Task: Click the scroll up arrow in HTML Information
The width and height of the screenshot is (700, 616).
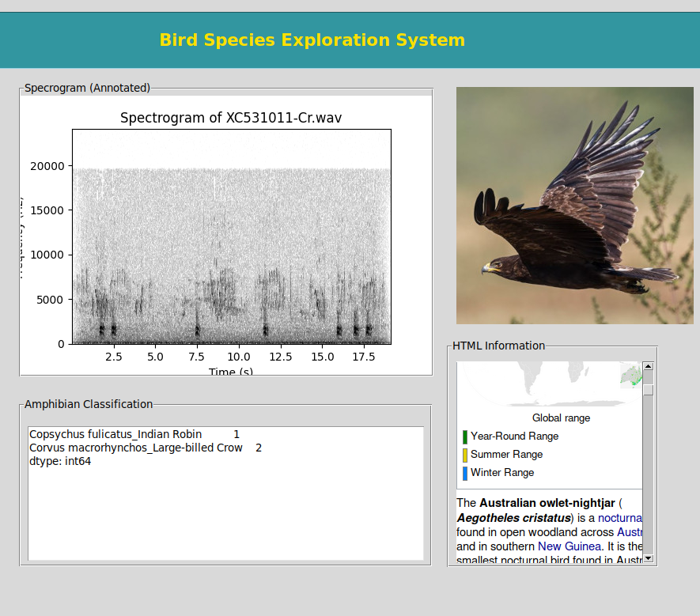Action: click(x=648, y=367)
